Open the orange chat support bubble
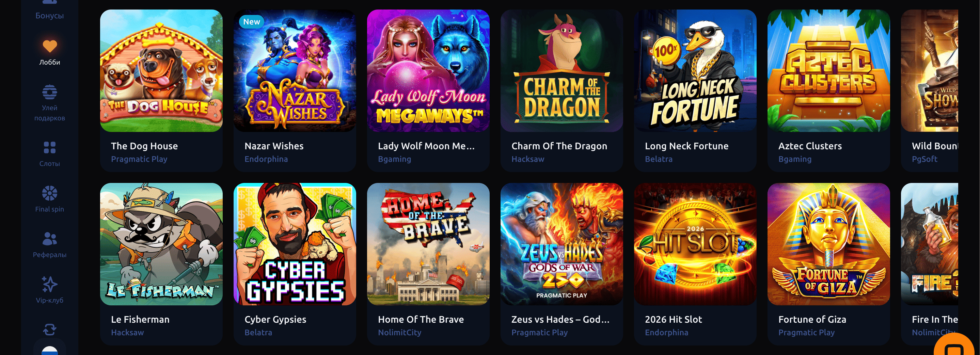980x355 pixels. [x=954, y=345]
